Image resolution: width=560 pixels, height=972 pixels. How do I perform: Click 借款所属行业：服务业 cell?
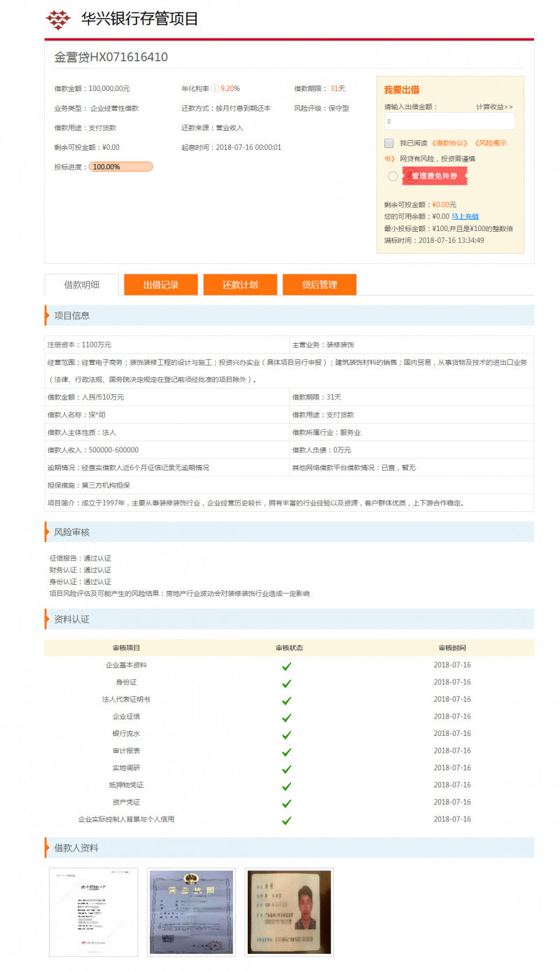coord(412,432)
